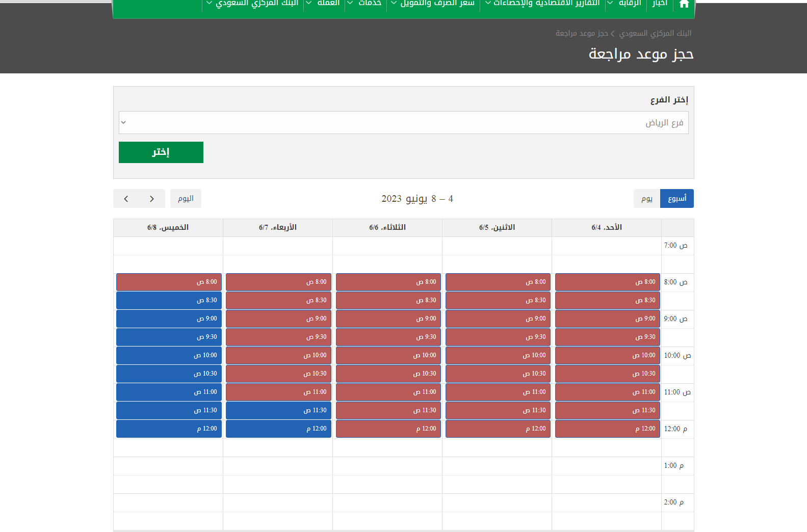Go to previous week with left arrow
807x532 pixels.
[126, 199]
